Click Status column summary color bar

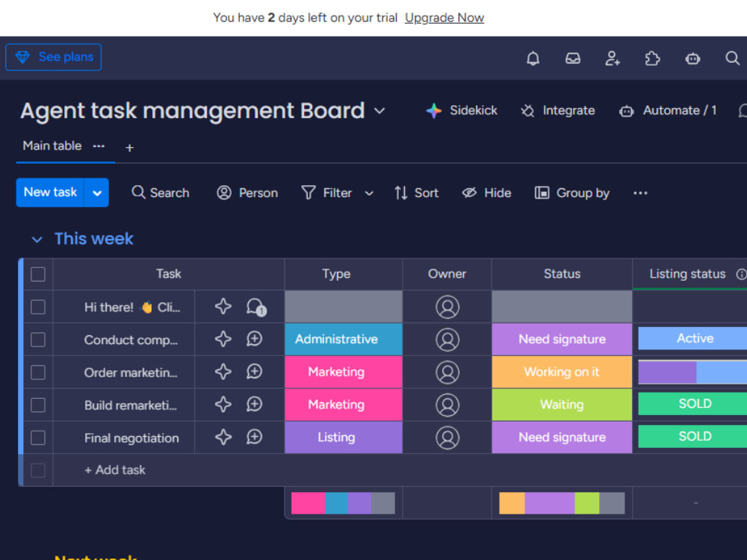562,503
